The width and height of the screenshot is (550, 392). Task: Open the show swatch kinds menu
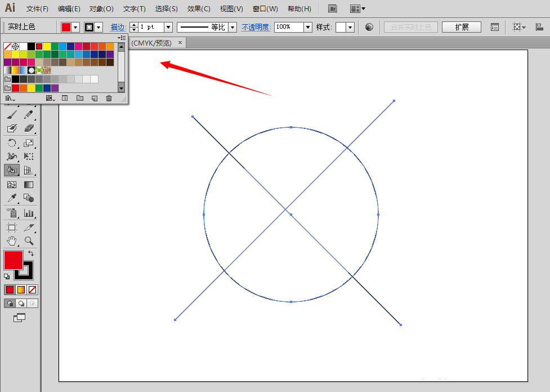point(51,99)
